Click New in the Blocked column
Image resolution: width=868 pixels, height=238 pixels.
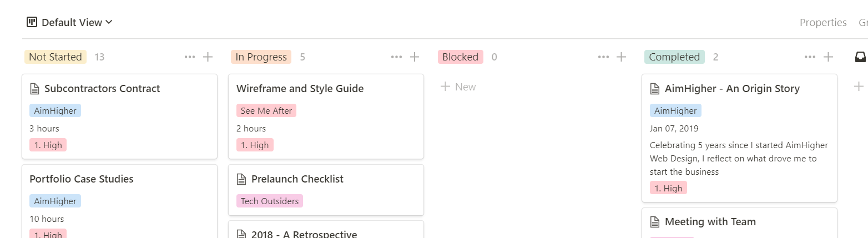point(458,87)
